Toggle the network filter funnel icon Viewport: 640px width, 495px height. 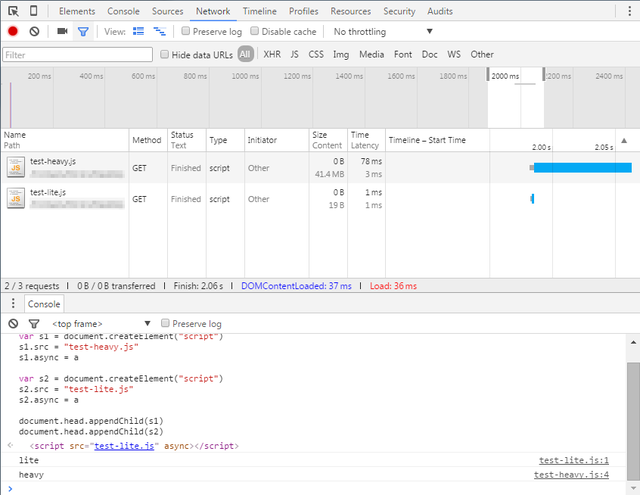click(x=83, y=31)
